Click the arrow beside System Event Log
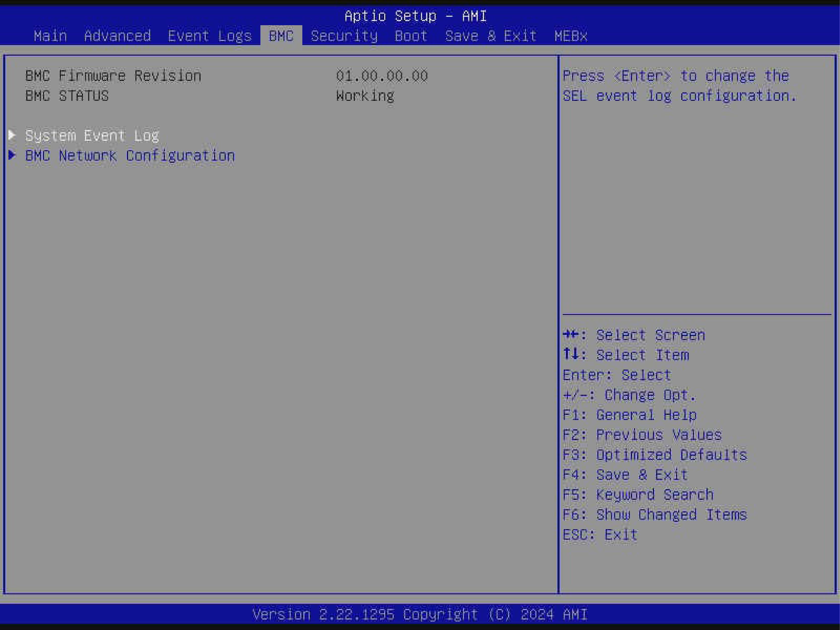Viewport: 840px width, 630px height. coord(12,135)
